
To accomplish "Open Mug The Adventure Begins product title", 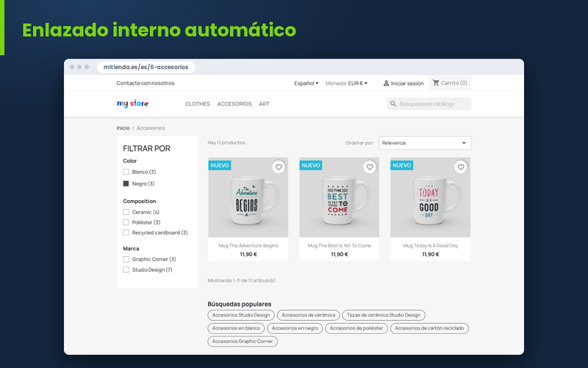I will [248, 246].
